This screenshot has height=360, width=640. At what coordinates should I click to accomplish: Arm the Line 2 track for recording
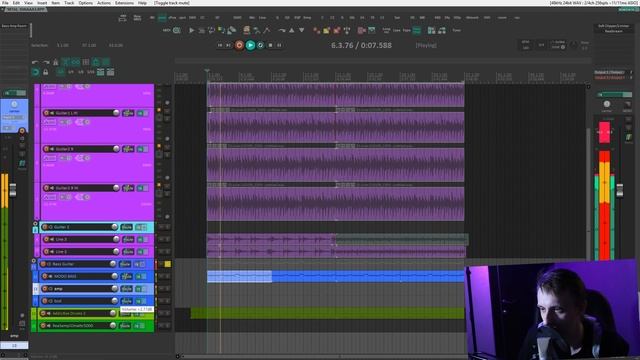46,239
